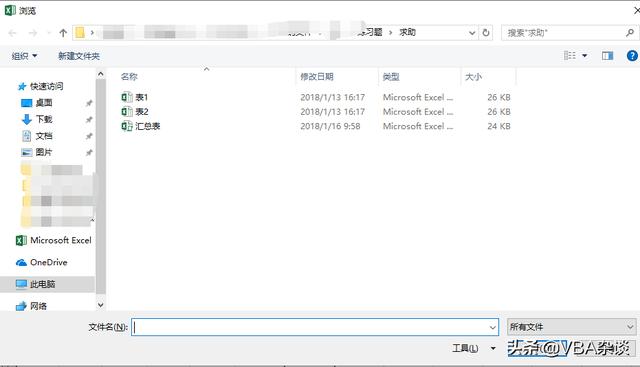
Task: Open the view options dropdown arrow
Action: pos(584,56)
